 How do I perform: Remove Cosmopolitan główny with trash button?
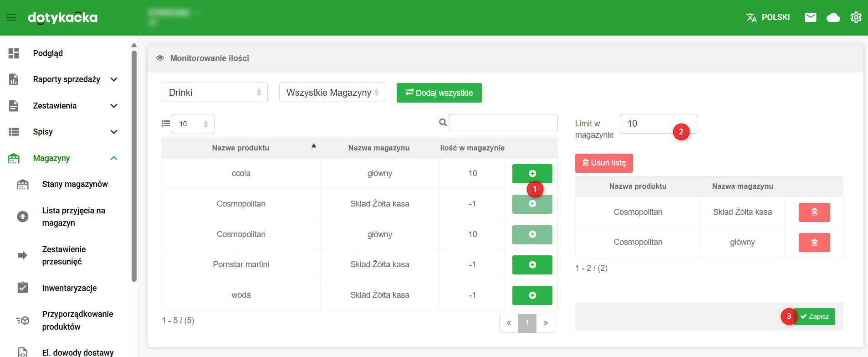[814, 243]
